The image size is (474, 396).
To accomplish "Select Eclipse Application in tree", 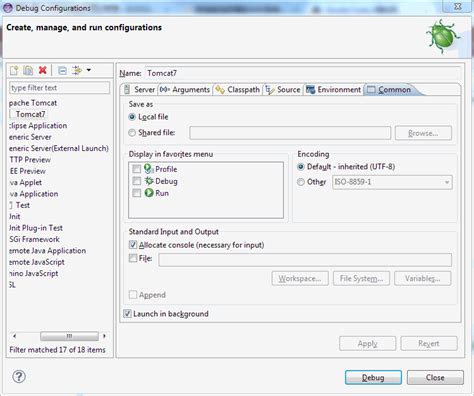I will (38, 126).
